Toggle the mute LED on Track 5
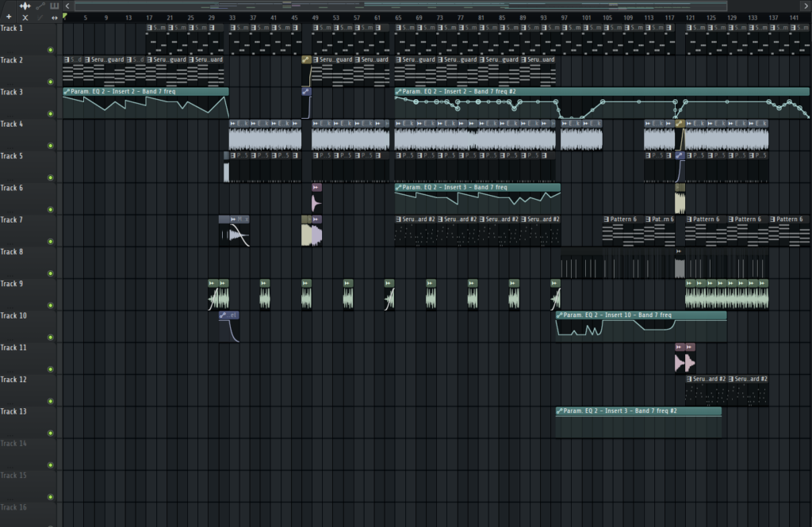This screenshot has height=527, width=812. click(50, 178)
